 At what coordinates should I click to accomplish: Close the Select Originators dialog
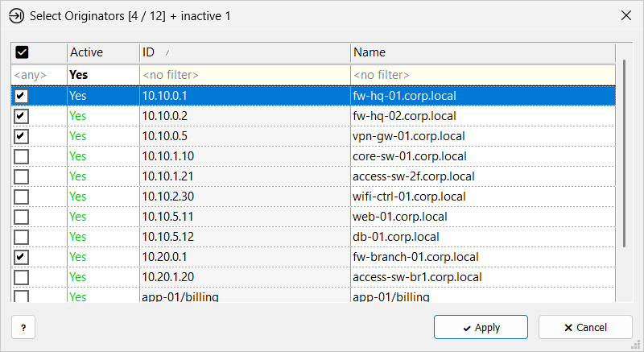click(626, 15)
